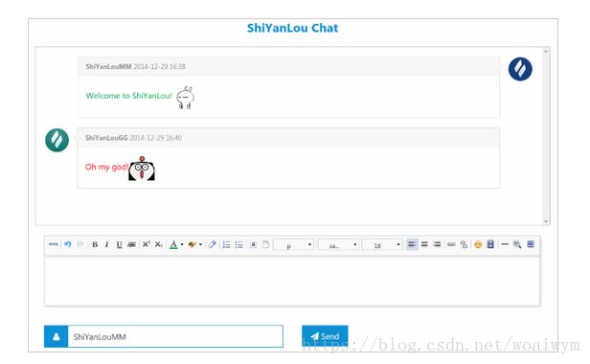Apply background highlight color

tap(193, 244)
